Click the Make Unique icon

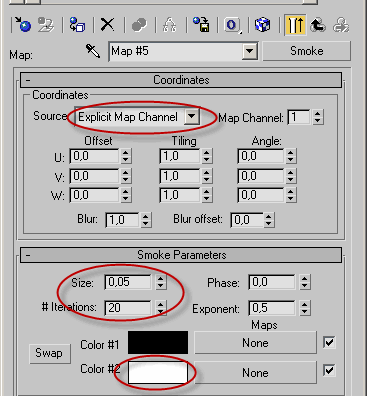point(169,25)
